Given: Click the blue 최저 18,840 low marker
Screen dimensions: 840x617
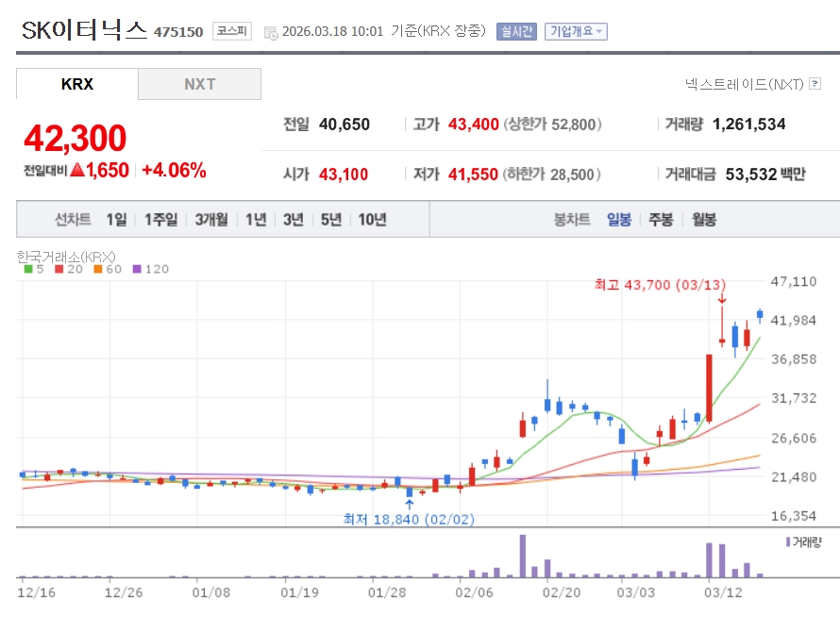Looking at the screenshot, I should 409,505.
